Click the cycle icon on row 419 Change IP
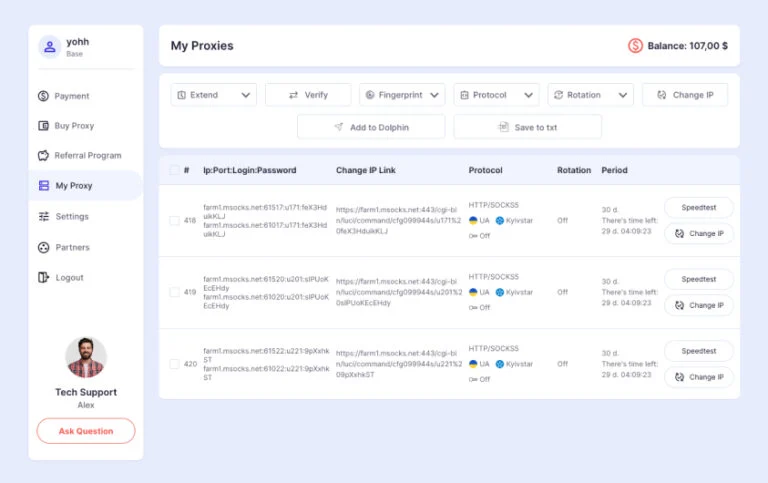 tap(679, 305)
